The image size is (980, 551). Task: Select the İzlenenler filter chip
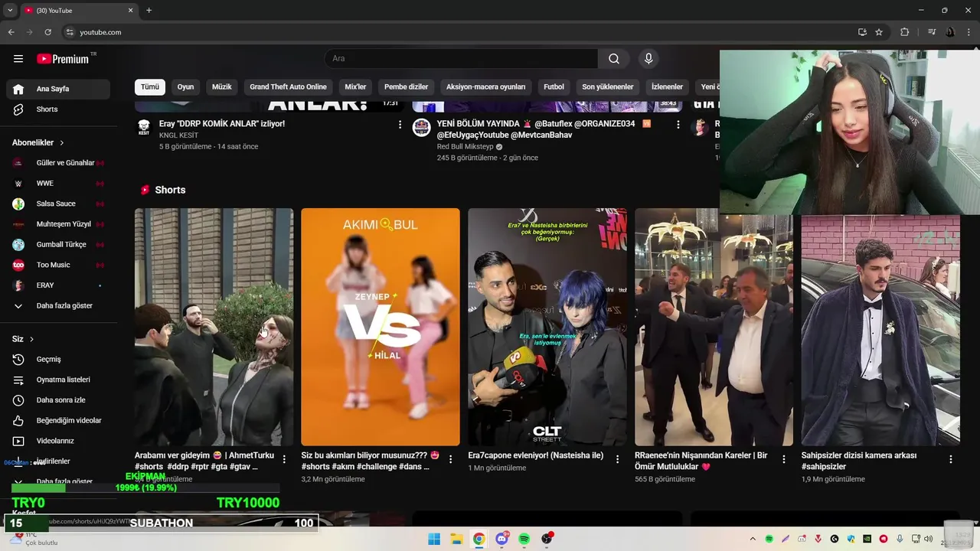(667, 87)
